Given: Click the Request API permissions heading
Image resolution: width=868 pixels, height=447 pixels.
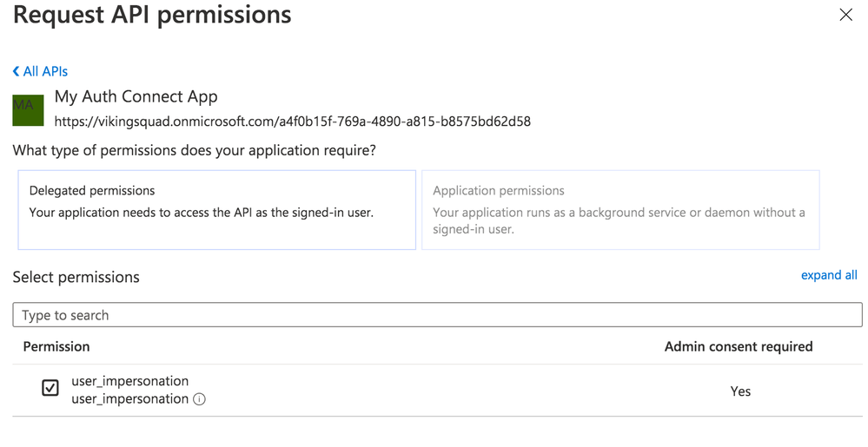Looking at the screenshot, I should point(152,15).
